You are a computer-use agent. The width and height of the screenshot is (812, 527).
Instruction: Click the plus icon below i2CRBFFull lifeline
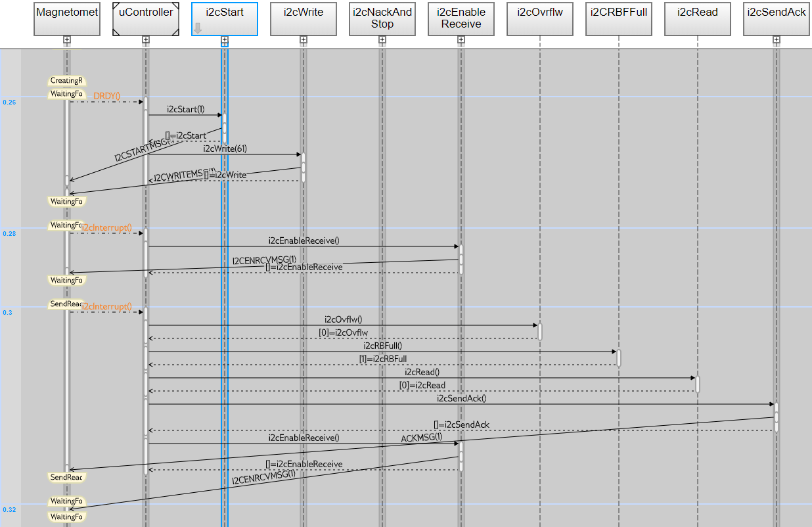point(618,40)
